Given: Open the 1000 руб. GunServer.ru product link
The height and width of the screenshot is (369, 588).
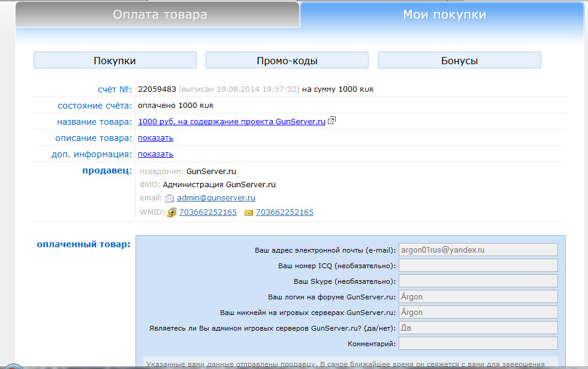Looking at the screenshot, I should point(231,121).
